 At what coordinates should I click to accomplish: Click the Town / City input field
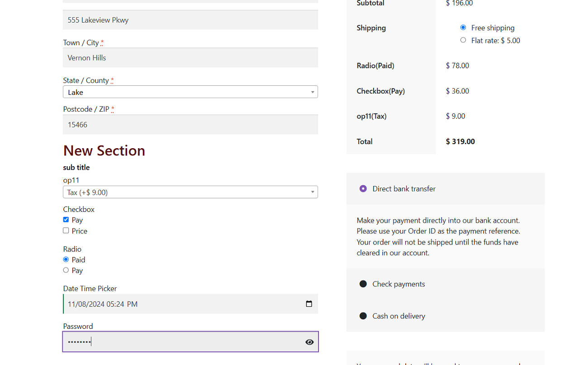[190, 58]
